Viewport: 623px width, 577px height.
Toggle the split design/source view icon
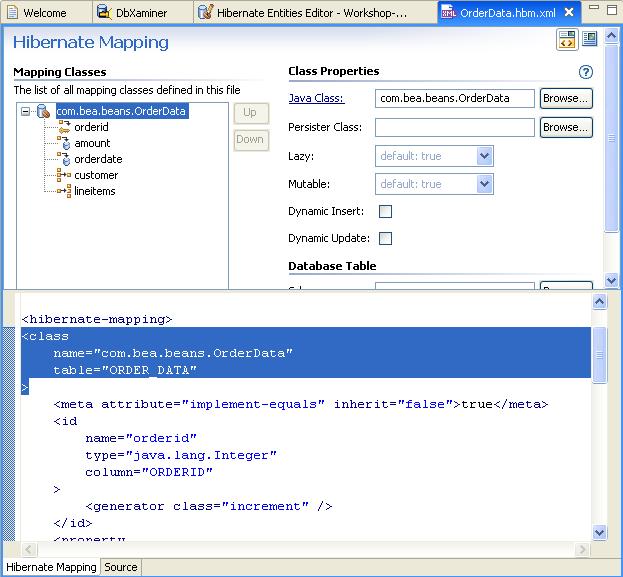pyautogui.click(x=567, y=39)
